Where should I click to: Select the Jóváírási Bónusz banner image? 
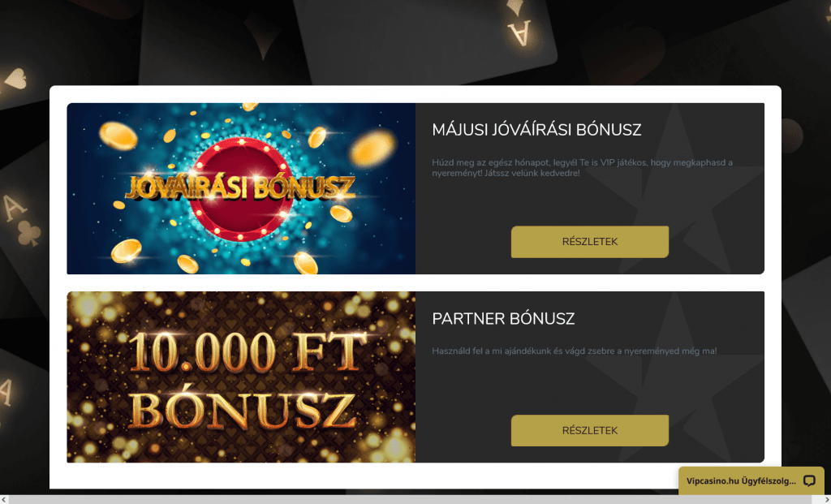241,188
